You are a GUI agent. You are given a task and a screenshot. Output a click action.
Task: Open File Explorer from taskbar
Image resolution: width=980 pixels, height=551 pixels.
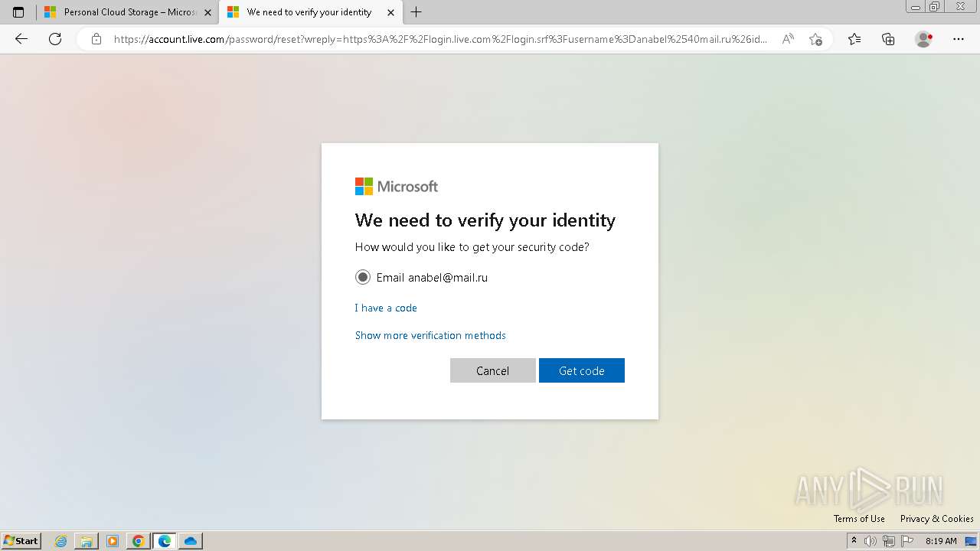[87, 541]
